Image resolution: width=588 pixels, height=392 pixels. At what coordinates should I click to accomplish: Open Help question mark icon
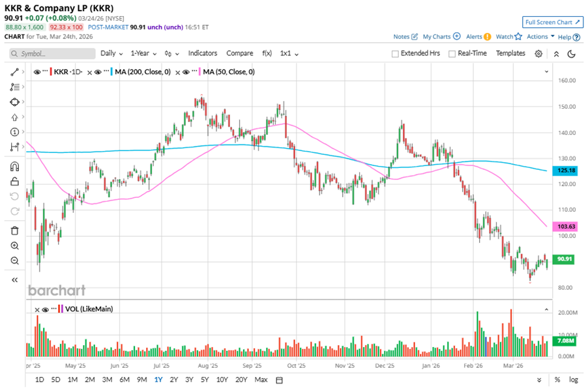tap(576, 37)
